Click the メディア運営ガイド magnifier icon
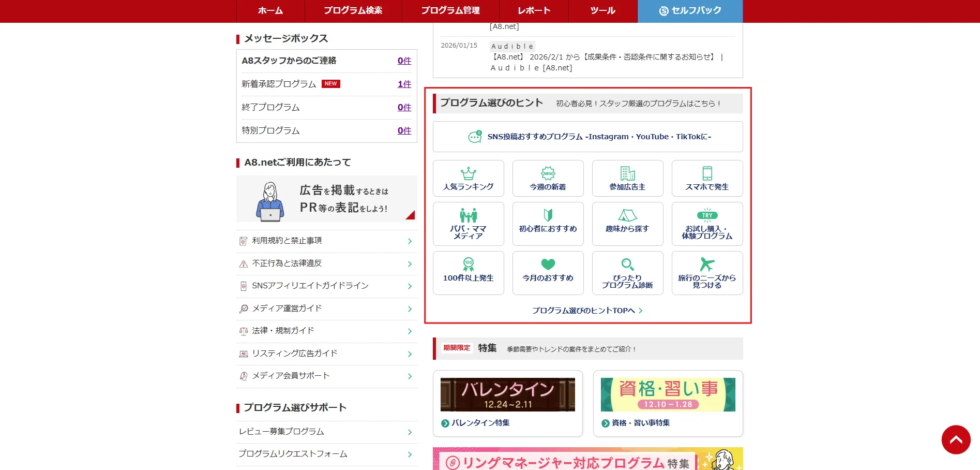This screenshot has width=980, height=470. coord(243,309)
